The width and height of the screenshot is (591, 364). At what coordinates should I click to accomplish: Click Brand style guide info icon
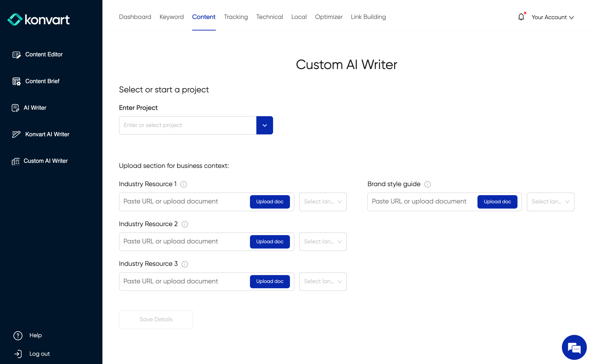(427, 184)
